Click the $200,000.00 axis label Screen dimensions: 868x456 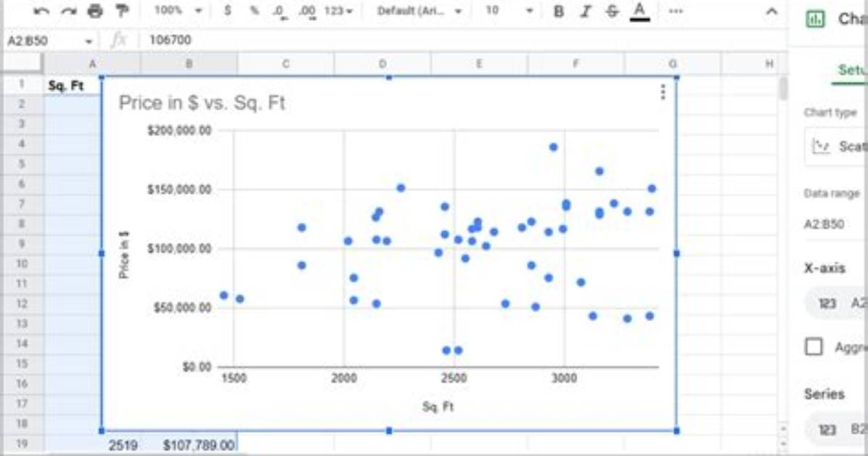(179, 130)
